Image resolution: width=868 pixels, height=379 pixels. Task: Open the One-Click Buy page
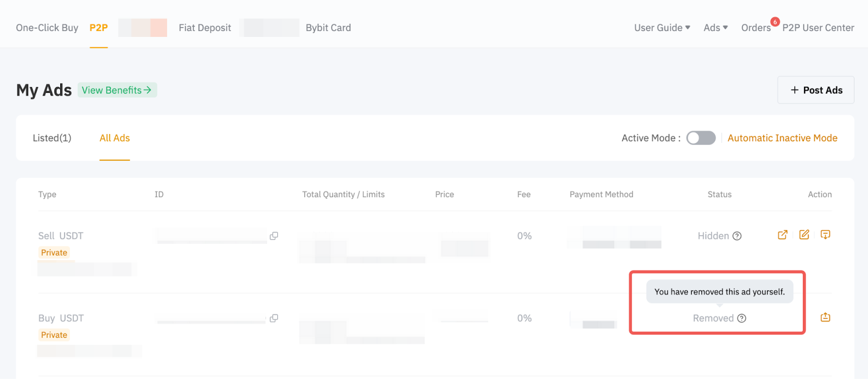(47, 28)
